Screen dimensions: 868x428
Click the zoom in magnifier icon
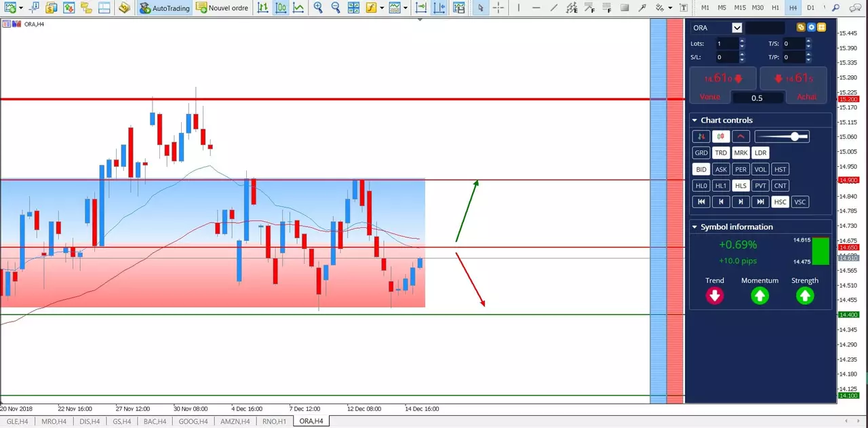point(318,8)
